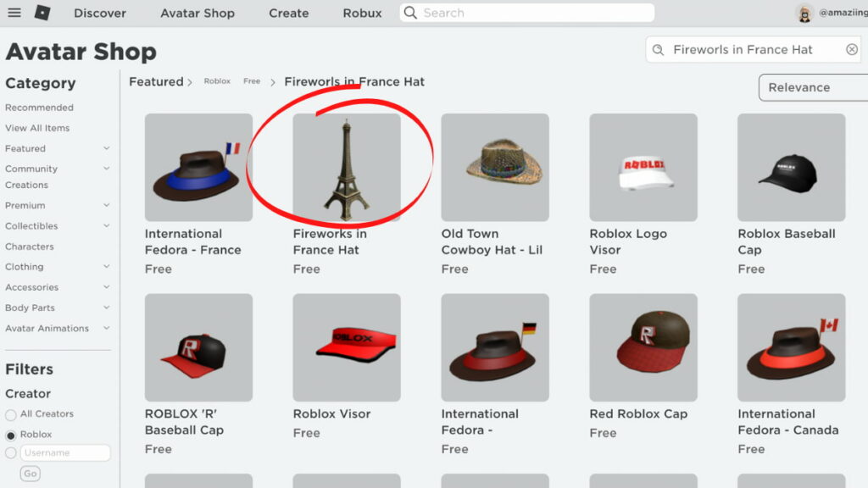Expand the Avatar Animations chevron
This screenshot has height=488, width=868.
coord(107,328)
